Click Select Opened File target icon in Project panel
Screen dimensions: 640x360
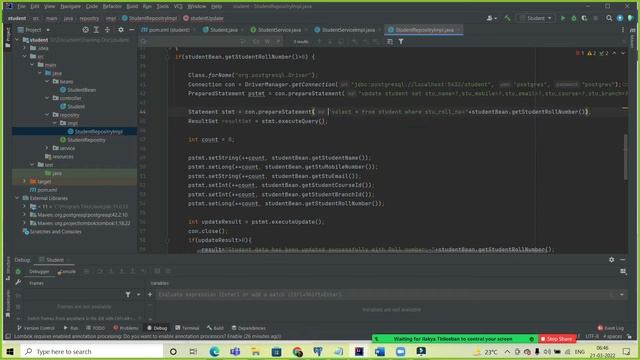pyautogui.click(x=85, y=30)
